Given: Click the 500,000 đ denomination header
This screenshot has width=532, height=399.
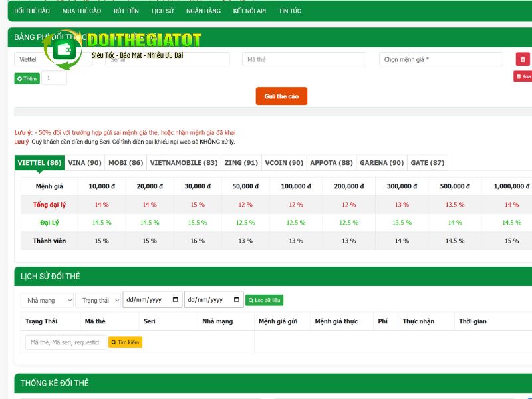Looking at the screenshot, I should (455, 186).
